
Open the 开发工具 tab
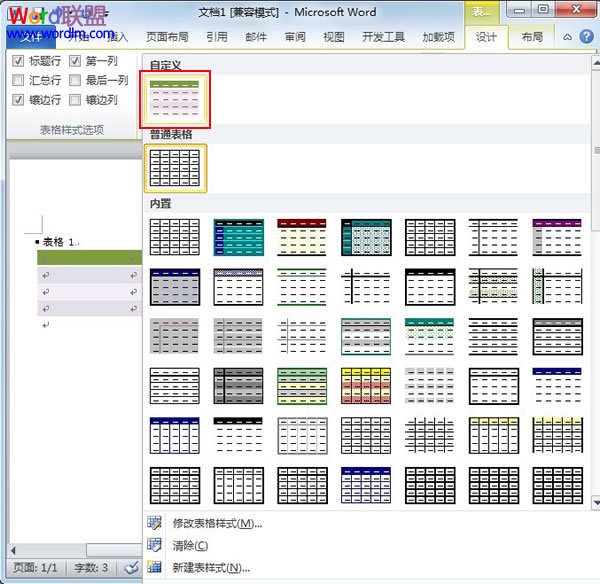383,37
